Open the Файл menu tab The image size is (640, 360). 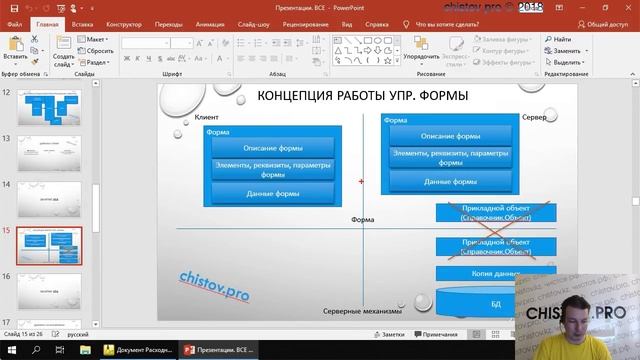[15, 24]
